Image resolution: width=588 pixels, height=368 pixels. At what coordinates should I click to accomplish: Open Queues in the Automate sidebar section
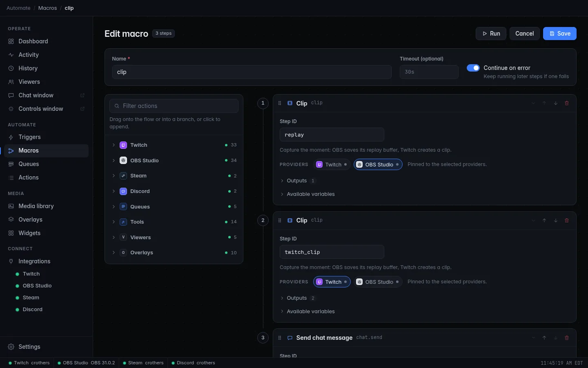coord(46,164)
